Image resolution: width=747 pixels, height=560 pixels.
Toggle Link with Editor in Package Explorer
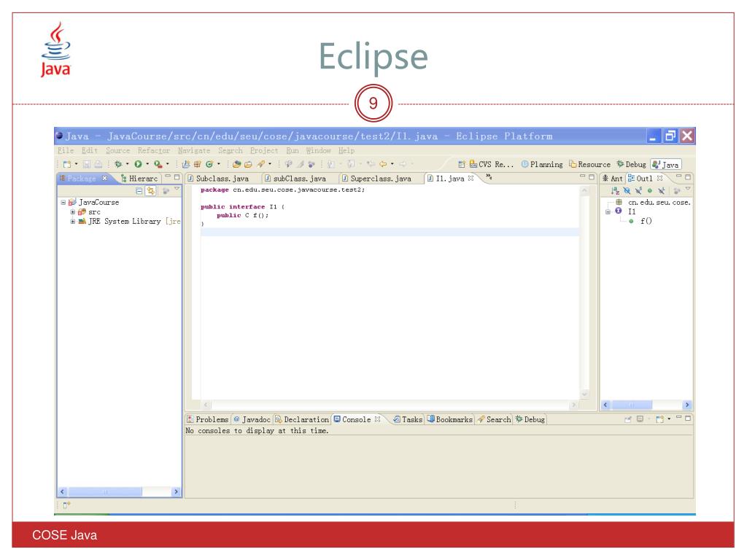click(150, 191)
